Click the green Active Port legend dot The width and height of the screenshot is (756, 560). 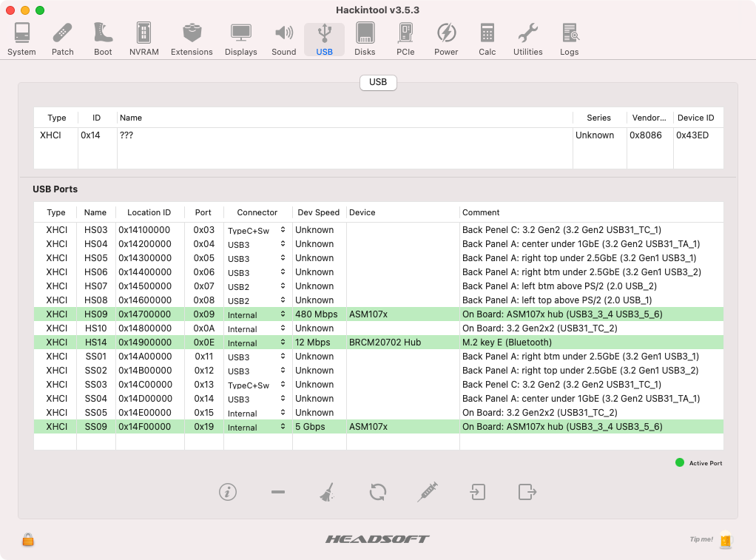(x=680, y=462)
